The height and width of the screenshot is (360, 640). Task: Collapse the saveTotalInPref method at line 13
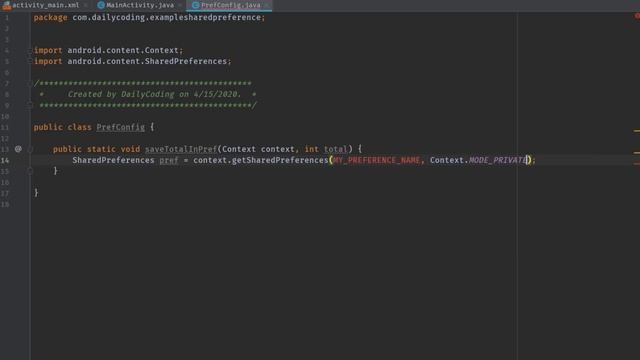30,149
